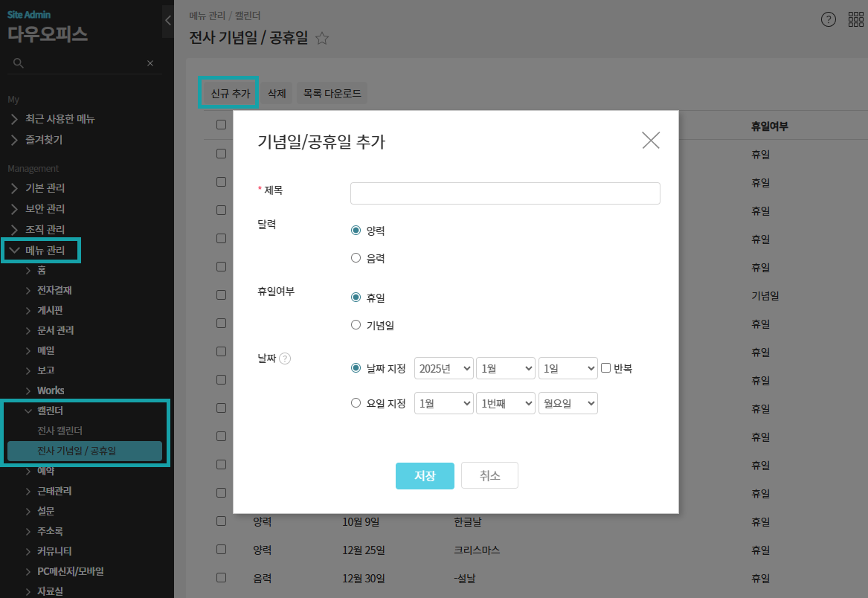Select the 요일 지정 radio button

356,403
